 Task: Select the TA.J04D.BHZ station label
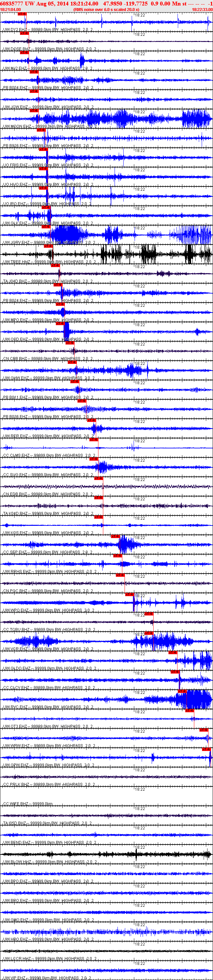15,282
